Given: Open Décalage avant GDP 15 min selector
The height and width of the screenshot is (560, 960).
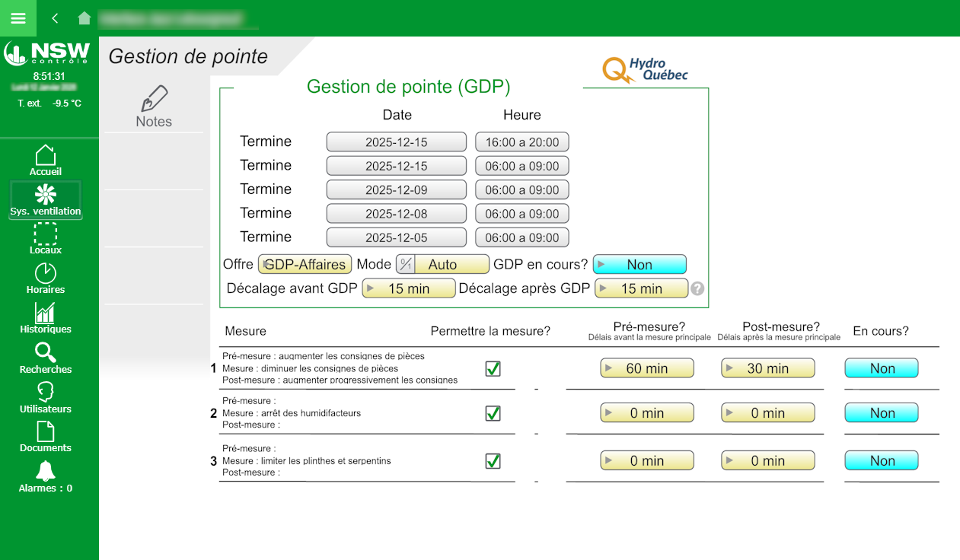Looking at the screenshot, I should (409, 289).
